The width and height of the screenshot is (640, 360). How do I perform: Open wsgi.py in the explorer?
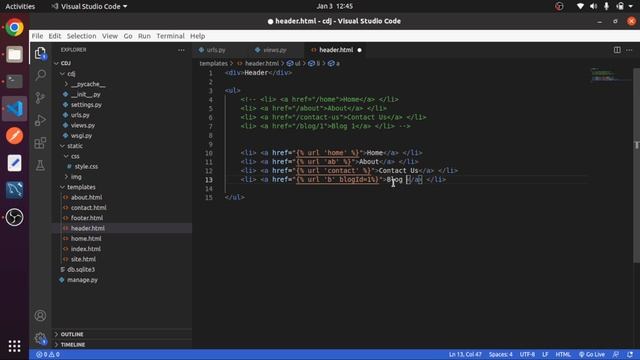(x=81, y=136)
